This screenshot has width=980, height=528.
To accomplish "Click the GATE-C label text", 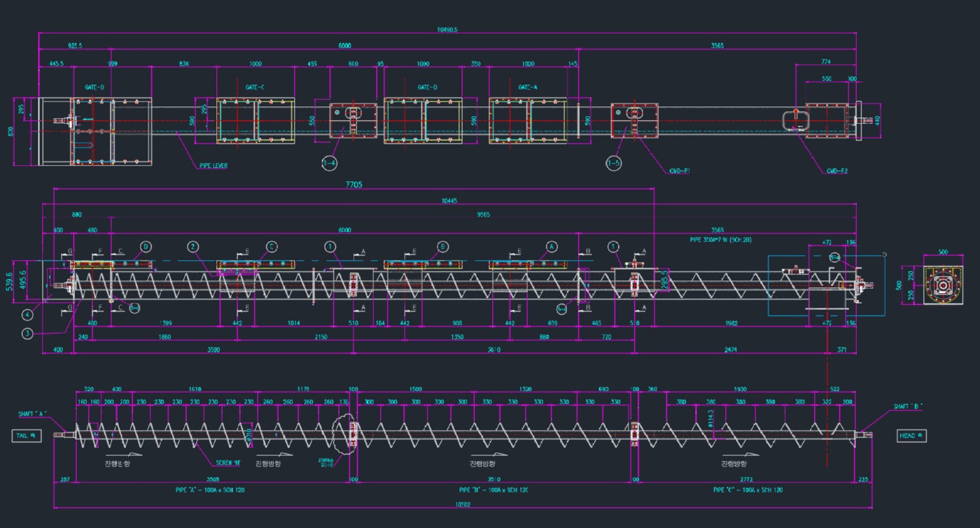I will pyautogui.click(x=255, y=87).
